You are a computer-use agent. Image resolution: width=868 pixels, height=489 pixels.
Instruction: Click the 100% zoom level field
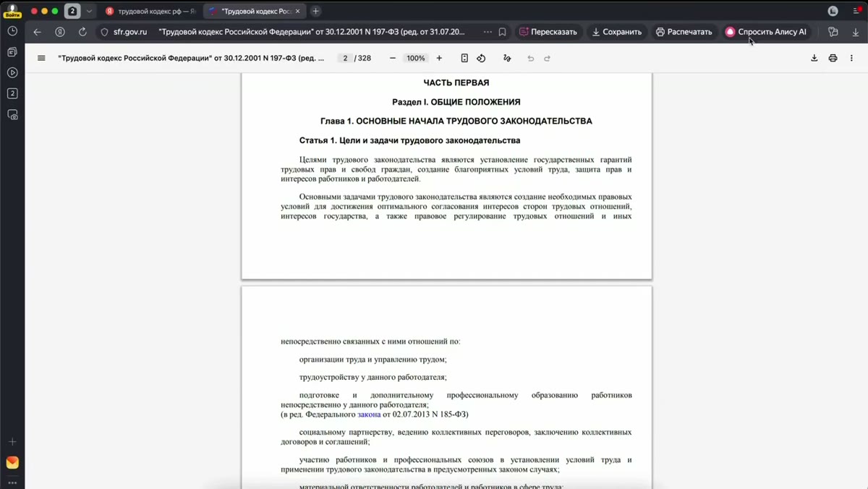pos(416,58)
